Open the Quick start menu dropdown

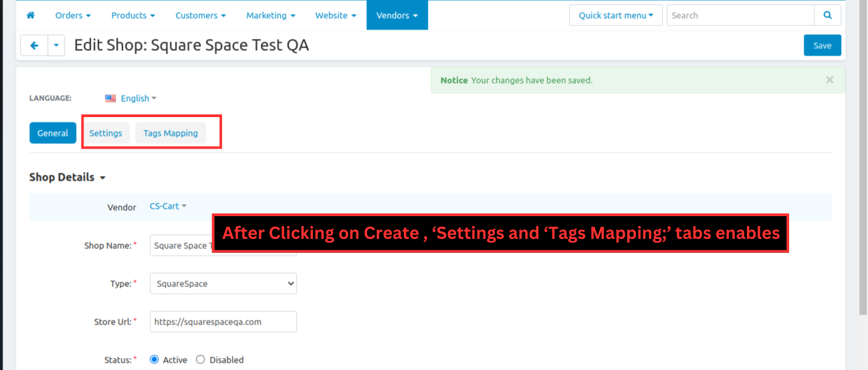(x=615, y=15)
